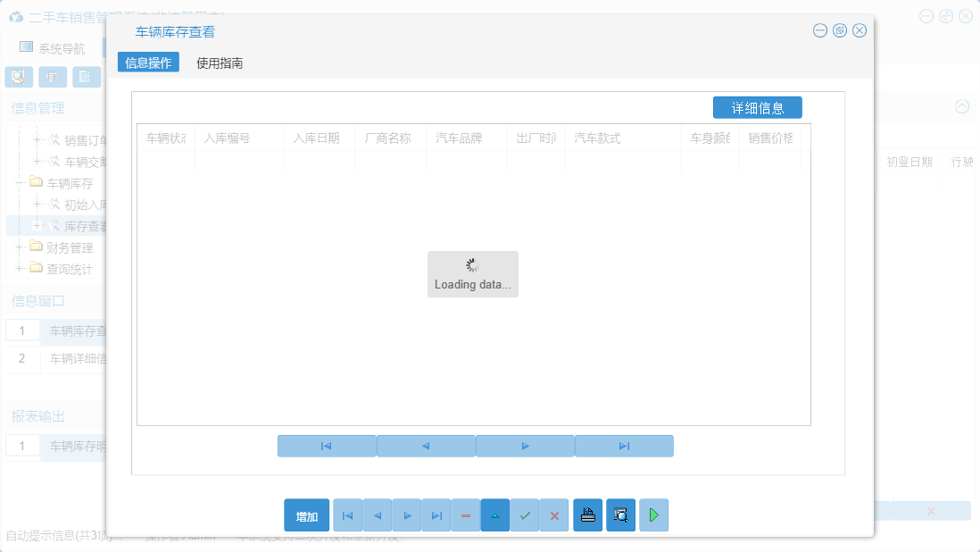
Task: Expand the 销售订单 tree node
Action: [x=37, y=140]
